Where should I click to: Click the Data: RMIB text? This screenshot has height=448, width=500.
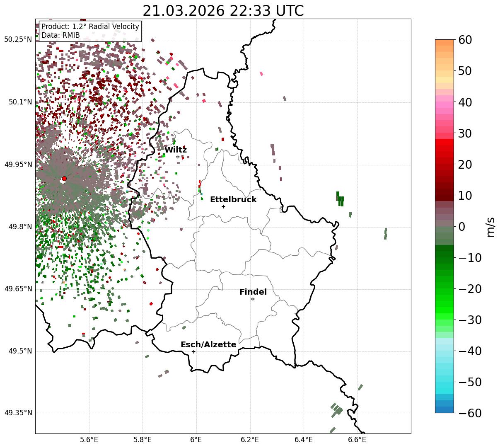pos(60,36)
